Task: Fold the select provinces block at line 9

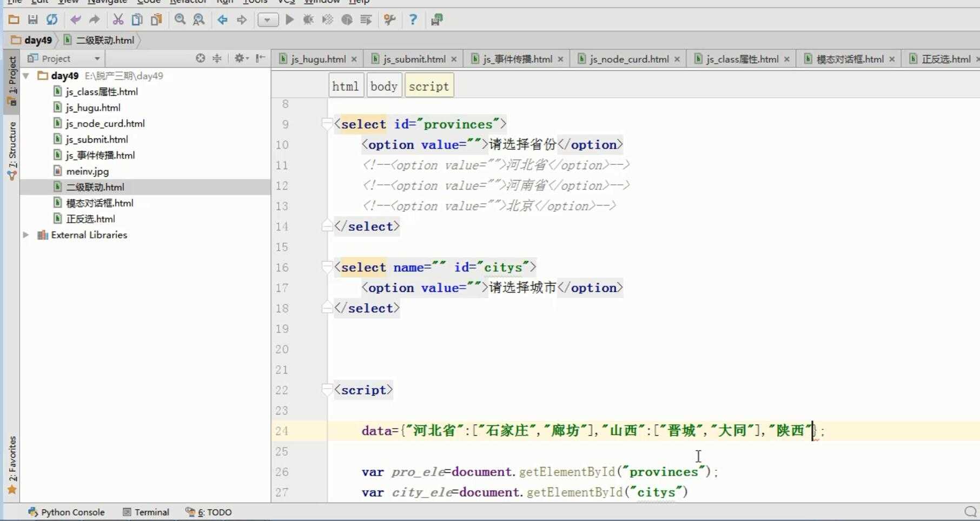Action: pyautogui.click(x=327, y=124)
